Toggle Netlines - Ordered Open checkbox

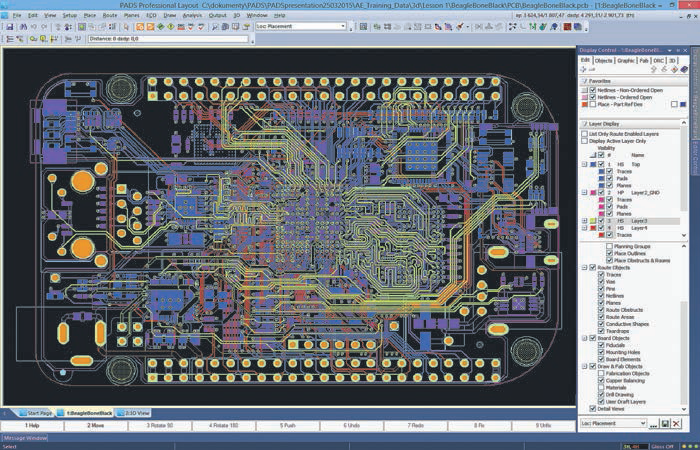click(x=592, y=97)
